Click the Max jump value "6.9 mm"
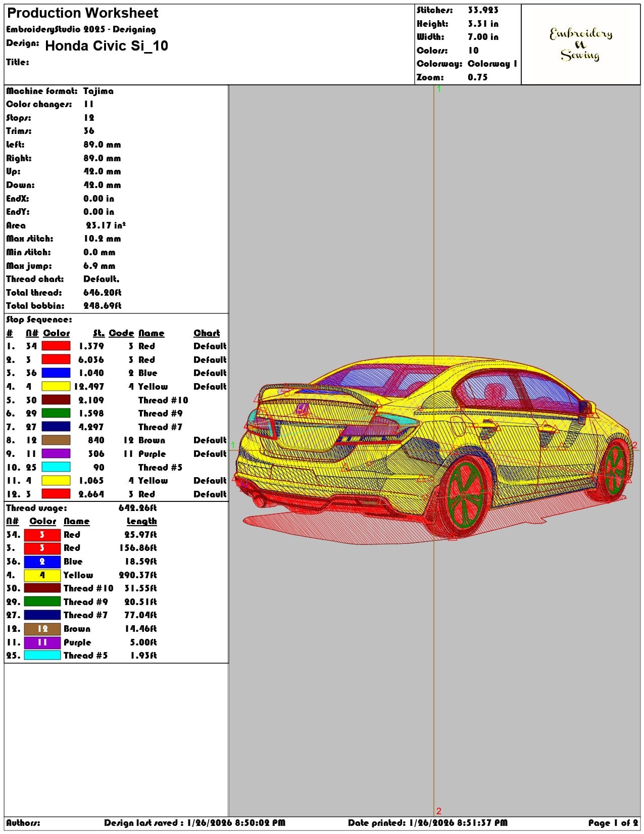Screen dimensions: 644x834 pyautogui.click(x=100, y=266)
